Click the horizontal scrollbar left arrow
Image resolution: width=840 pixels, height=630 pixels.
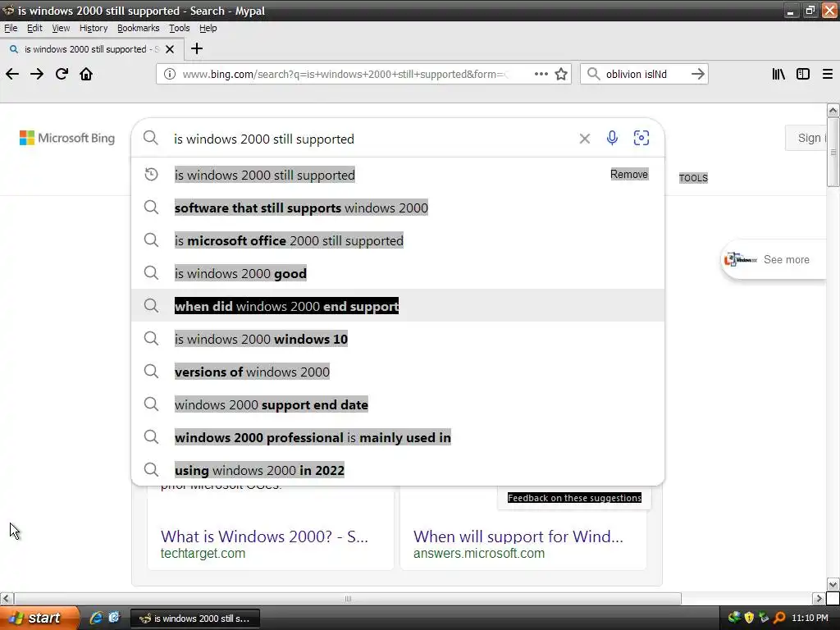pyautogui.click(x=6, y=598)
